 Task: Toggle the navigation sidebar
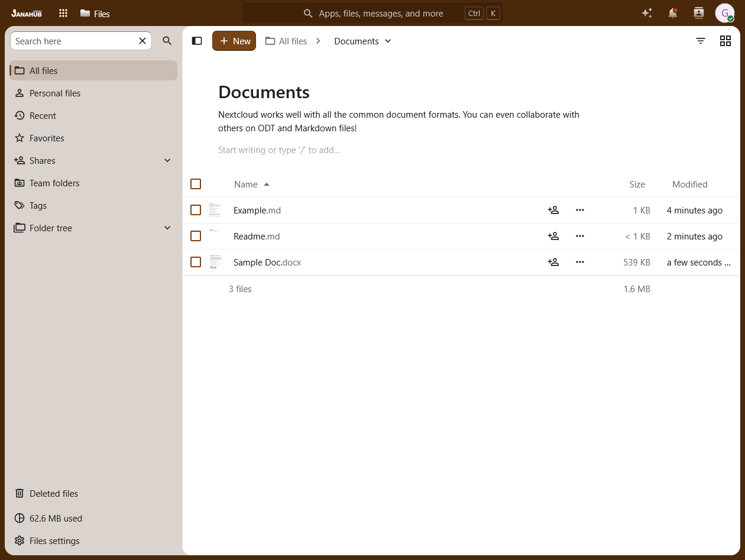[197, 41]
